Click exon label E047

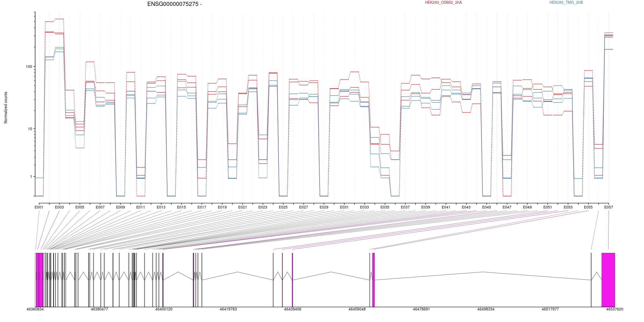point(507,207)
